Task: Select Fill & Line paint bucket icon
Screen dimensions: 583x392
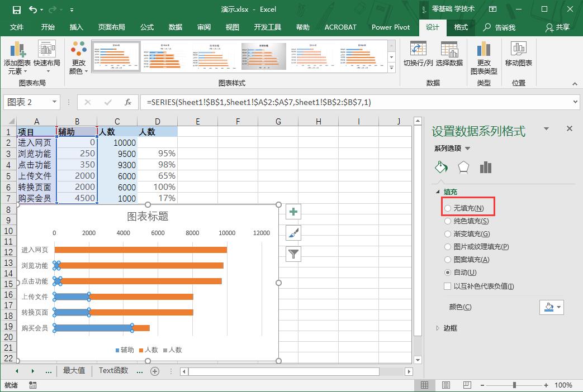Action: [442, 168]
